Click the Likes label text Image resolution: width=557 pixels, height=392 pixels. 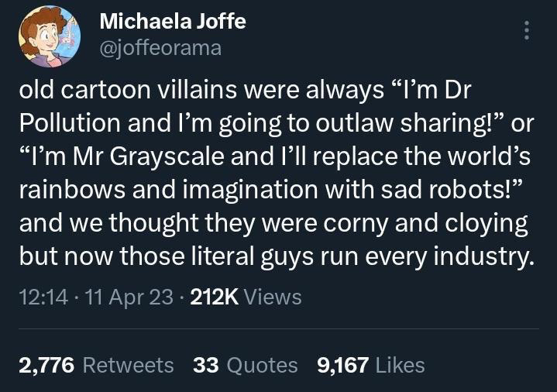click(400, 366)
